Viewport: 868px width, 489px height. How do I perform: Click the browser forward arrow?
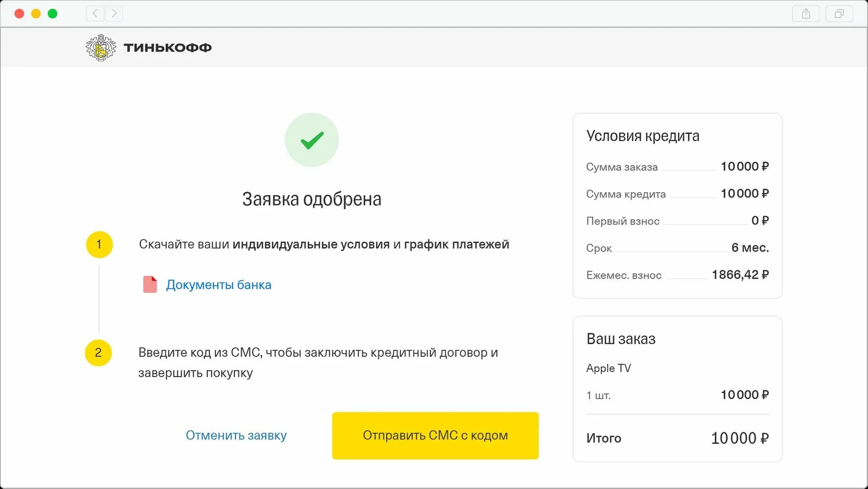[114, 13]
